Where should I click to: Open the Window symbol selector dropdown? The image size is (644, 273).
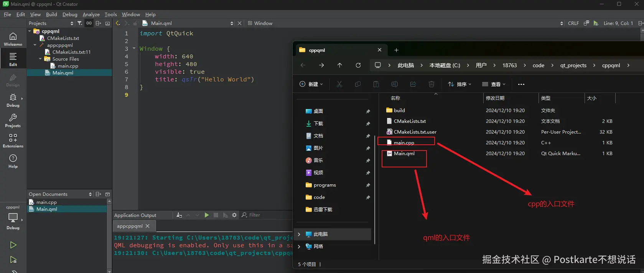click(x=562, y=23)
